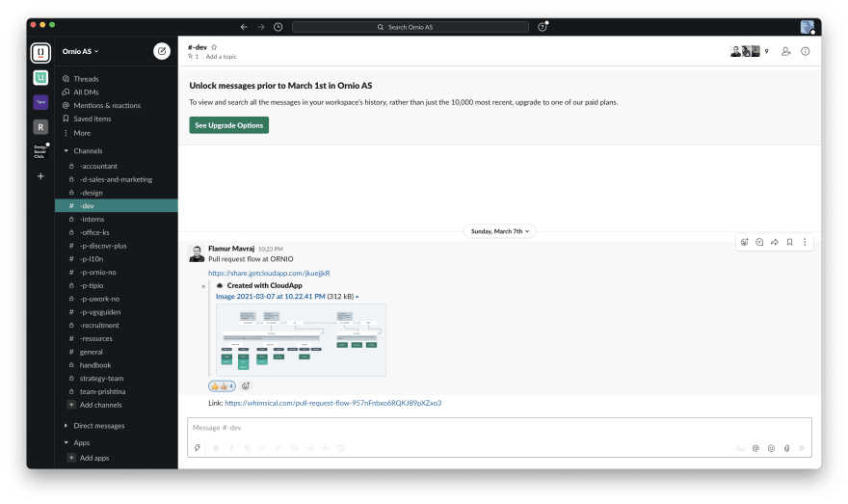Screen dimensions: 848x504
Task: Open All DMs in sidebar
Action: coord(86,92)
